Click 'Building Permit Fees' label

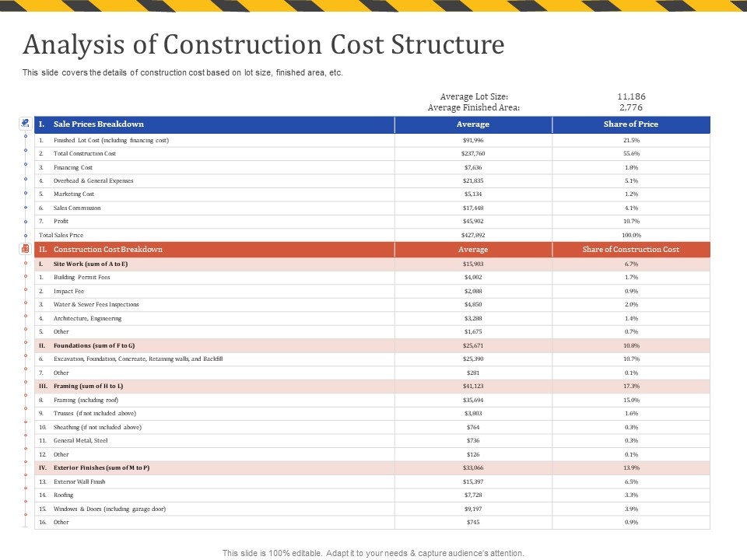click(82, 278)
